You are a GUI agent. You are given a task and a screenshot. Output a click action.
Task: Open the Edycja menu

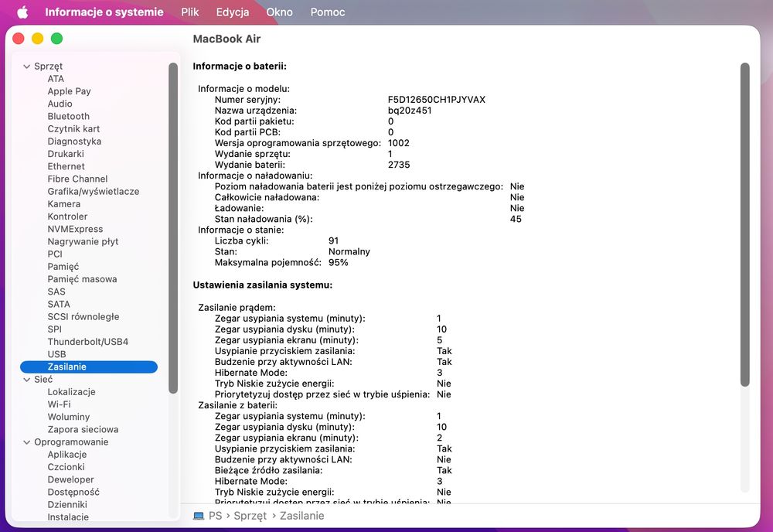(233, 12)
